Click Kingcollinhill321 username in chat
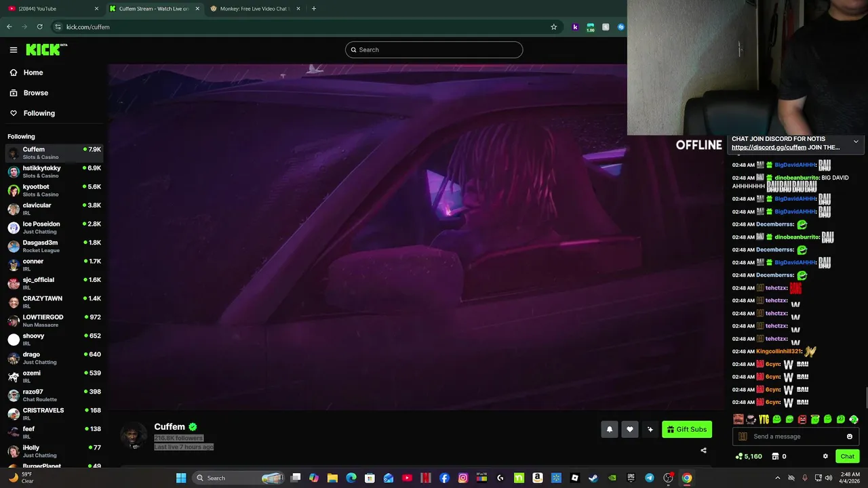The height and width of the screenshot is (488, 868). point(779,351)
